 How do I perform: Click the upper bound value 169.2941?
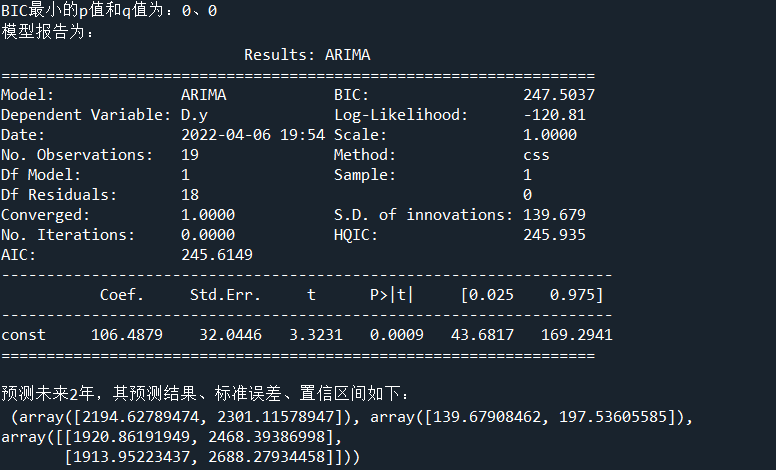click(577, 335)
